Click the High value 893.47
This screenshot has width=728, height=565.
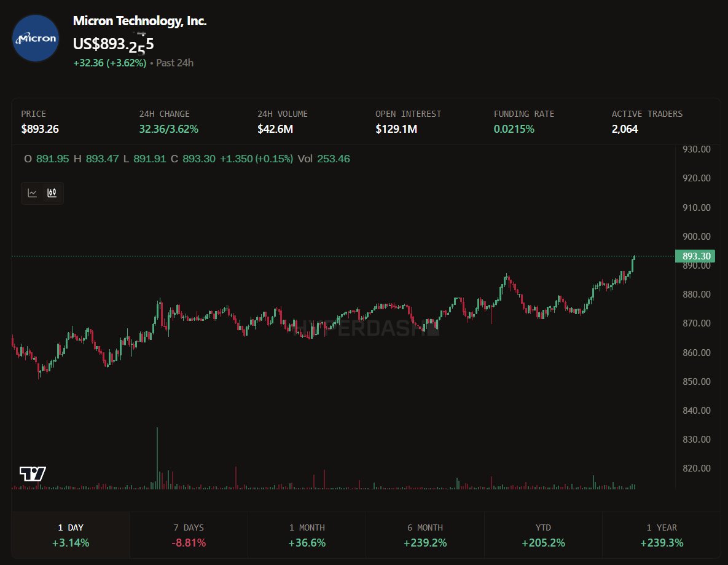tap(102, 159)
